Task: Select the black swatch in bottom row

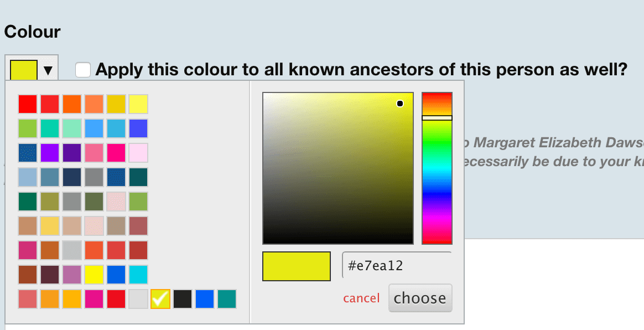Action: [x=183, y=298]
